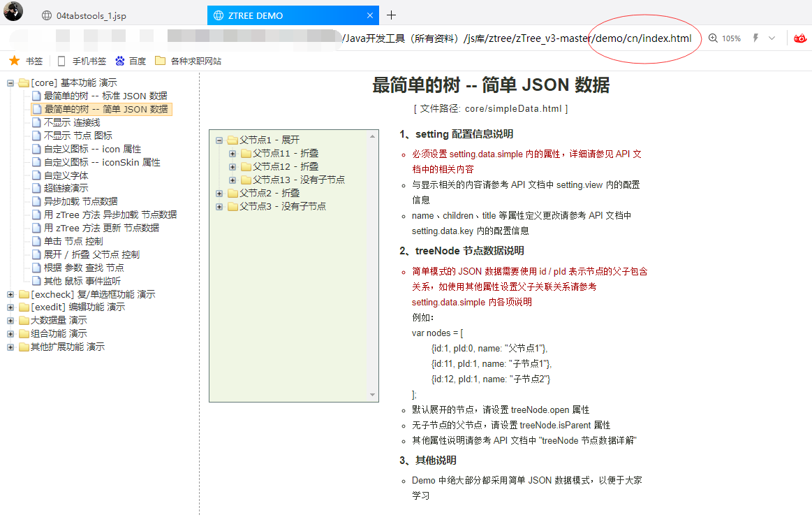The width and height of the screenshot is (812, 522).
Task: Click the 105% page zoom magnifier icon
Action: click(x=713, y=38)
